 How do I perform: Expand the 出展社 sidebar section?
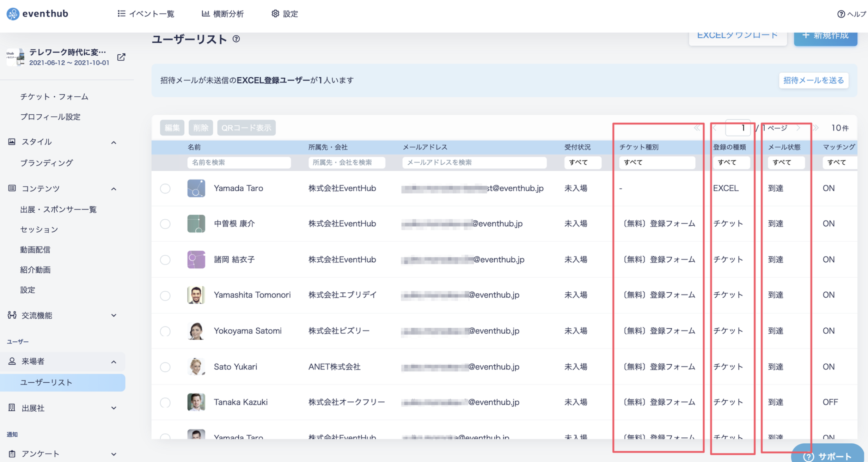coord(114,408)
